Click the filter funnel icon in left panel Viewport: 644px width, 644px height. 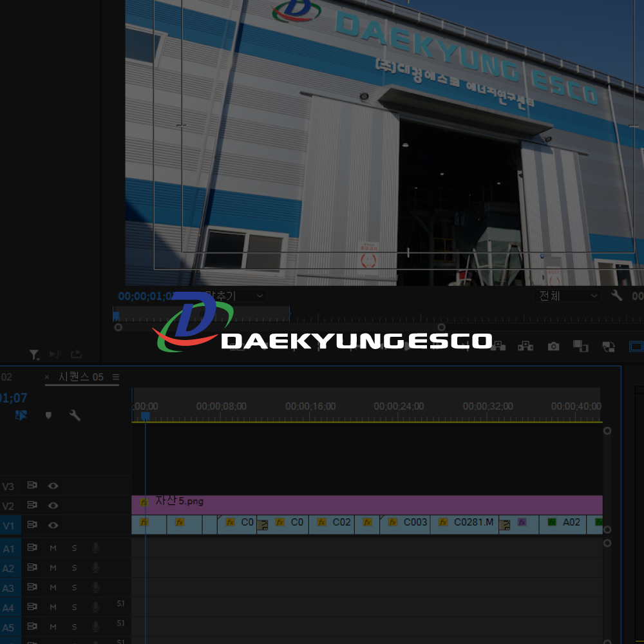[34, 354]
